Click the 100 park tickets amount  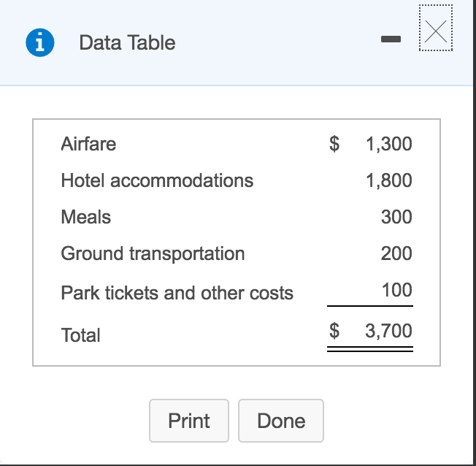pyautogui.click(x=397, y=290)
